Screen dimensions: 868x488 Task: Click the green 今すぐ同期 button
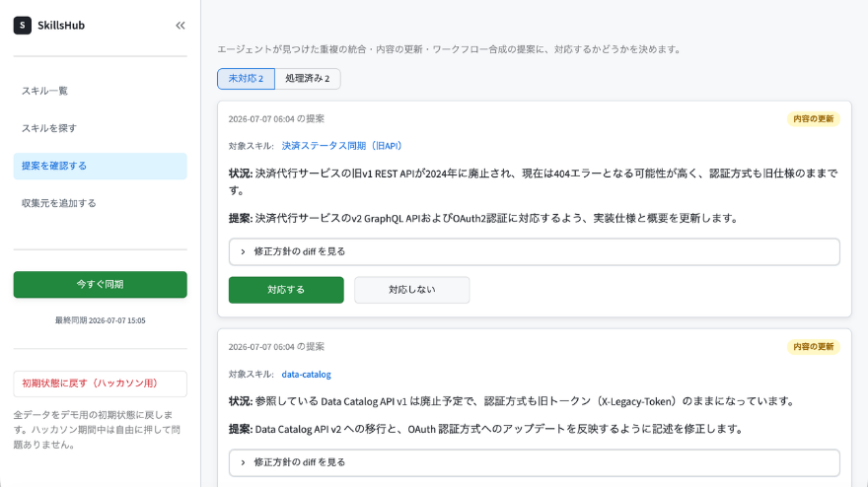pyautogui.click(x=101, y=284)
